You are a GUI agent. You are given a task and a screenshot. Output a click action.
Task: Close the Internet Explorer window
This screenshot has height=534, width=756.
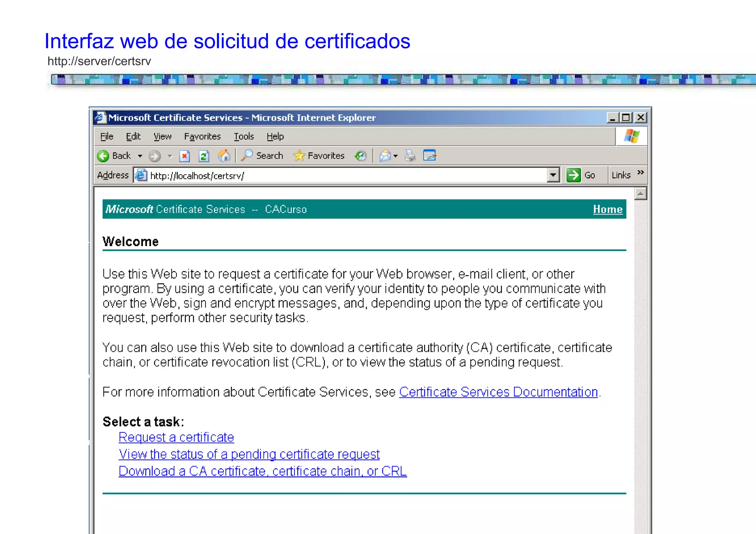click(641, 118)
